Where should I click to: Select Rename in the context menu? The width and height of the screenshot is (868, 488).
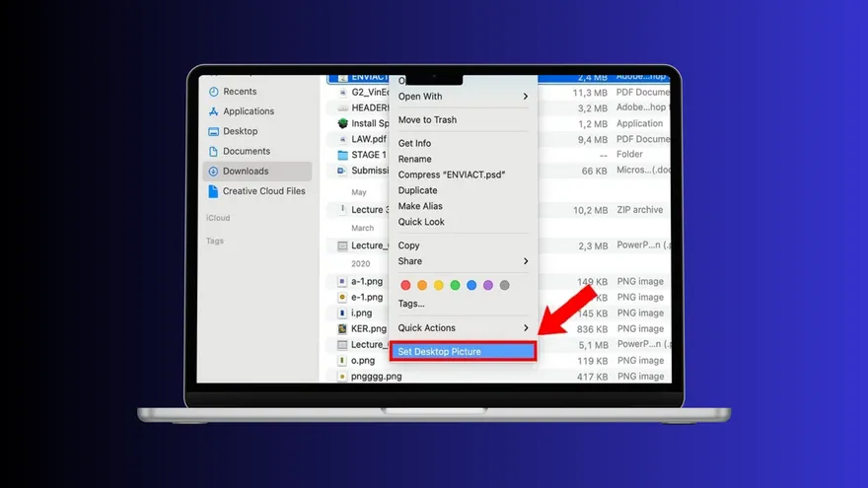pos(414,159)
